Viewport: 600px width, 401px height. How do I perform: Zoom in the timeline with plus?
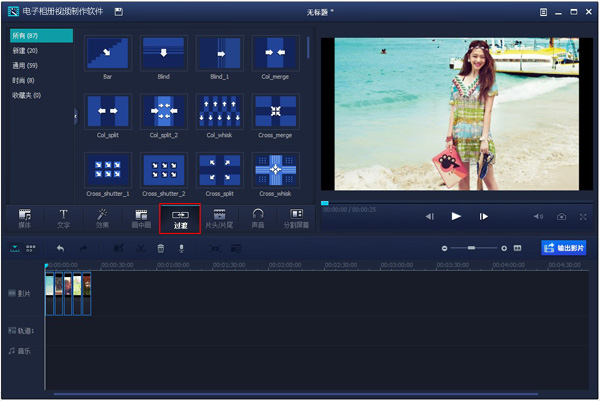tap(504, 248)
